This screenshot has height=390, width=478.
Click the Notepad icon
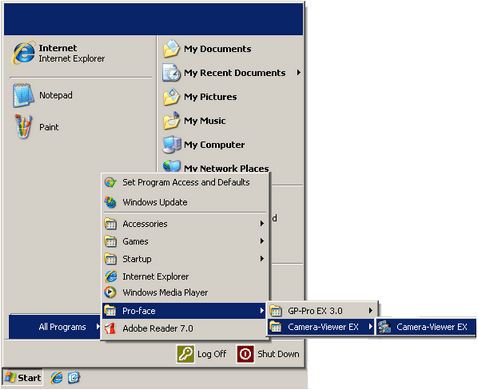pos(23,95)
